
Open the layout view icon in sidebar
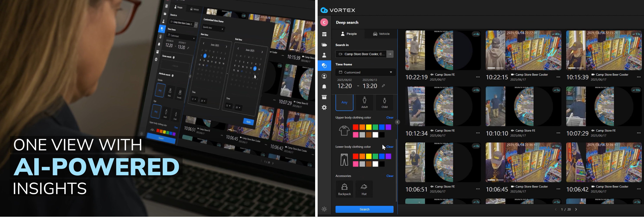coord(324,34)
